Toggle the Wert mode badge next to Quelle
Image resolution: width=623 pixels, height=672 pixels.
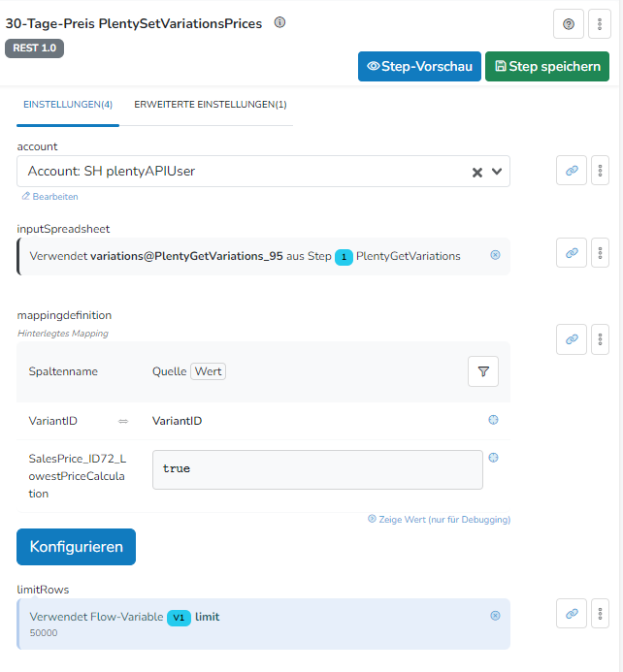[x=208, y=371]
